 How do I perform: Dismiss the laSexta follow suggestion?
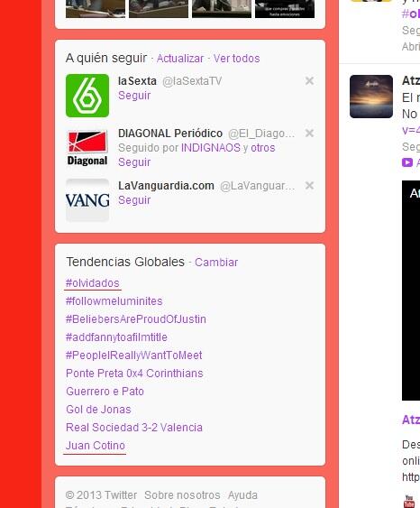click(x=309, y=81)
